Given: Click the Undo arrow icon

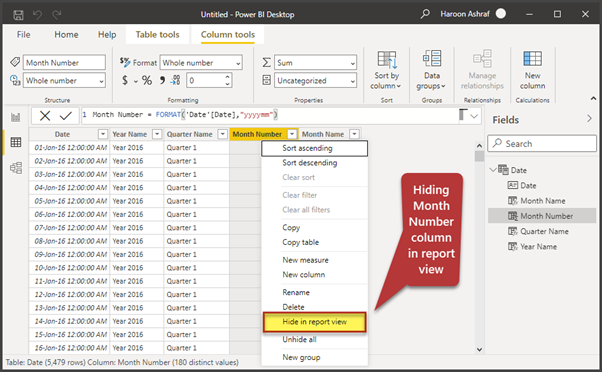Looking at the screenshot, I should (37, 15).
